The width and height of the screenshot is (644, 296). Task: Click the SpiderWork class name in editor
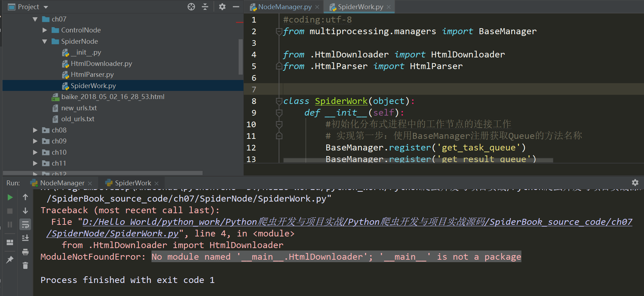(341, 101)
